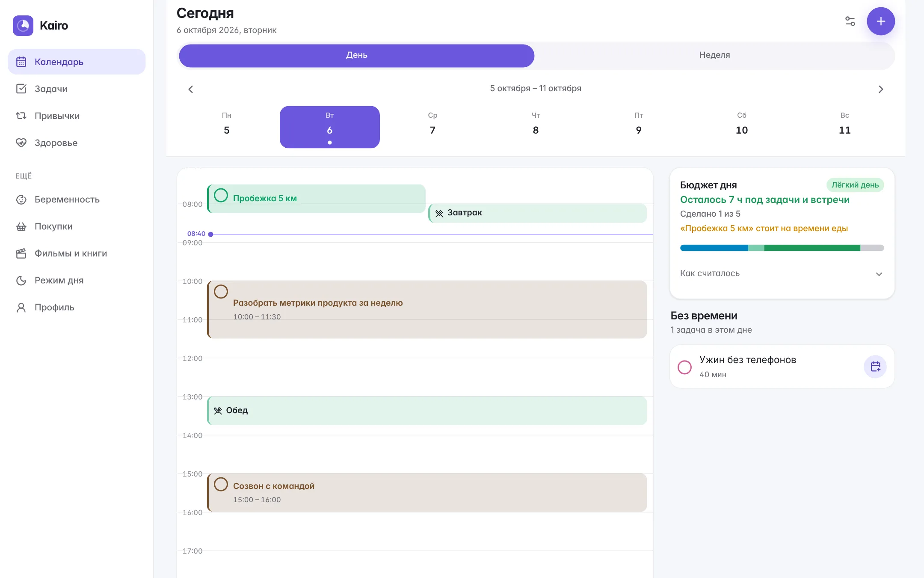924x578 pixels.
Task: Click the day budget progress bar
Action: coord(782,248)
